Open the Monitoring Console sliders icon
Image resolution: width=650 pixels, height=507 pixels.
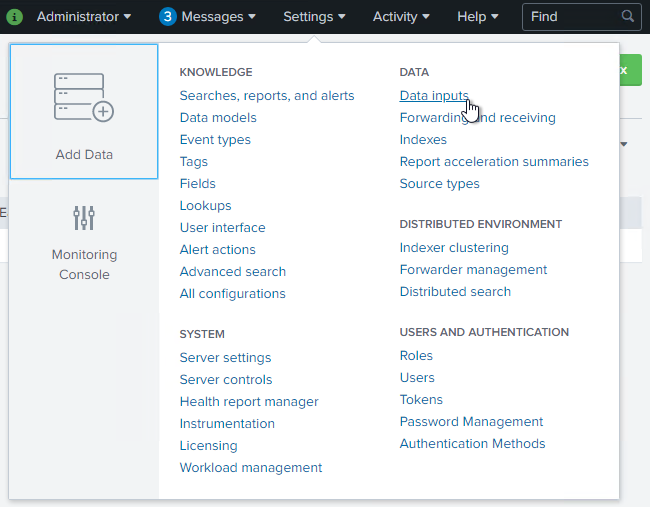(84, 217)
